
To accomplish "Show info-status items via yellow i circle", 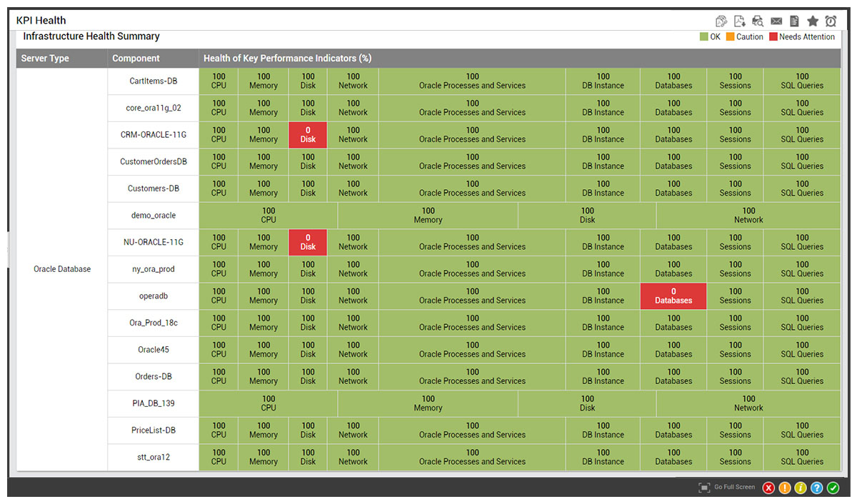I will [x=801, y=488].
